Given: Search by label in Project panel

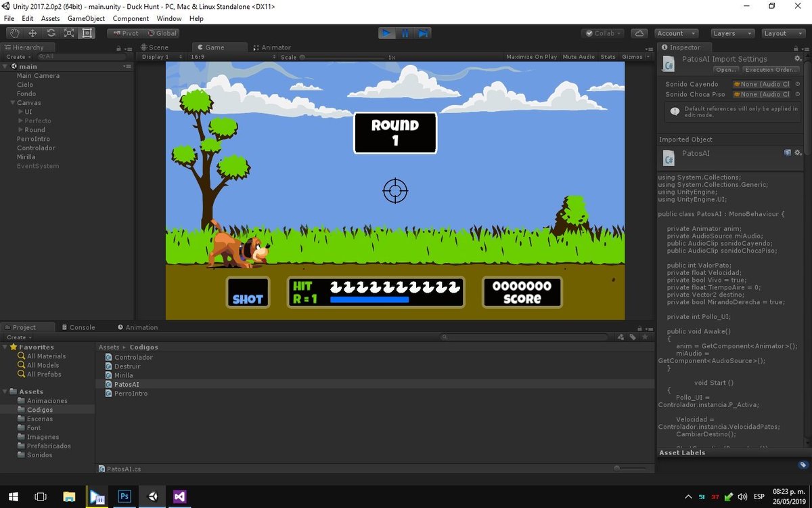Looking at the screenshot, I should pos(633,337).
